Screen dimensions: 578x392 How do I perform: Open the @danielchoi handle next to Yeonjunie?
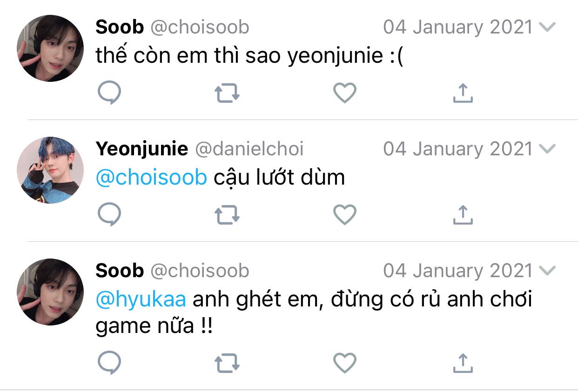[x=249, y=149]
